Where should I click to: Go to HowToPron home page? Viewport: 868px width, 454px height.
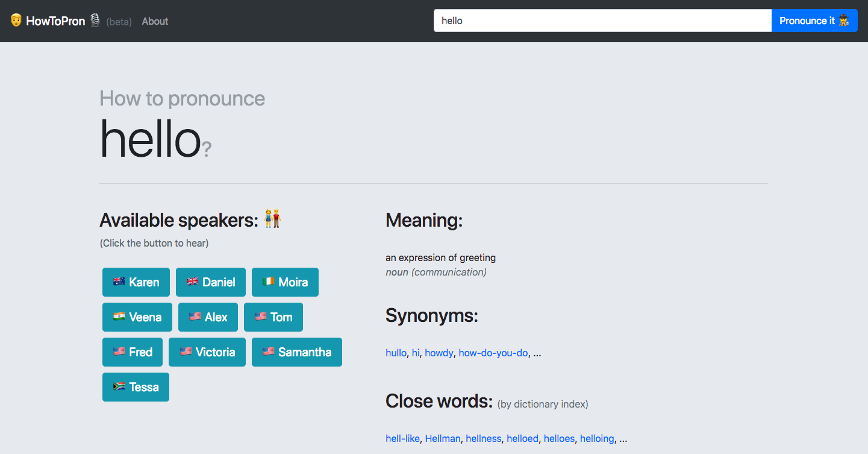(x=55, y=21)
